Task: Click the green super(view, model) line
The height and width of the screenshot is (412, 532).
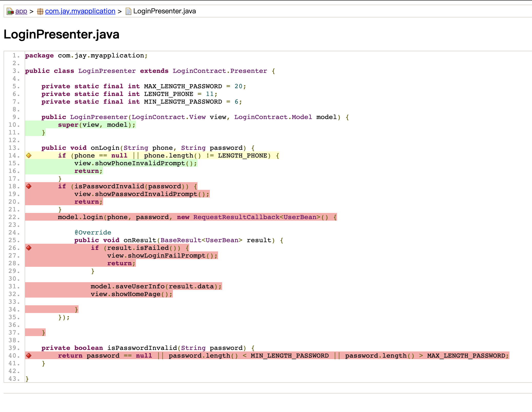Action: click(x=96, y=125)
